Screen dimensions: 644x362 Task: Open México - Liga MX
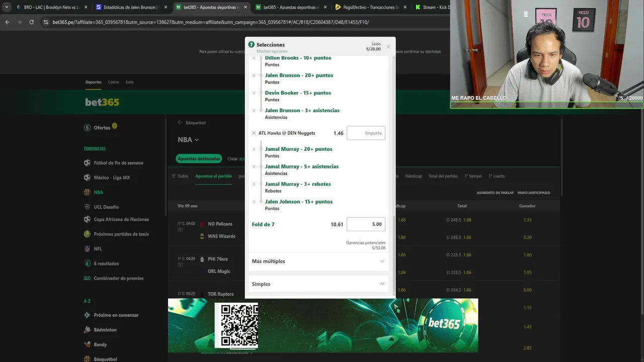(x=112, y=177)
